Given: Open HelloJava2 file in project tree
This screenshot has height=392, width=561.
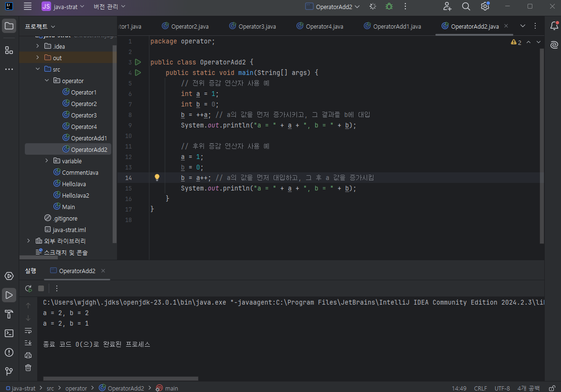Looking at the screenshot, I should [x=71, y=195].
